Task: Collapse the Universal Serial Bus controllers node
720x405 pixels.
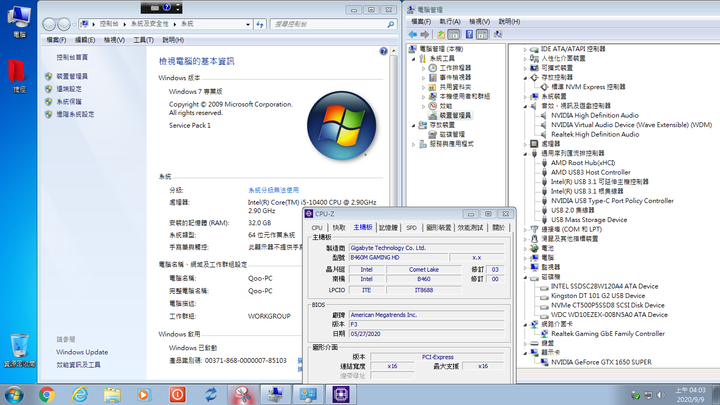Action: (x=525, y=153)
